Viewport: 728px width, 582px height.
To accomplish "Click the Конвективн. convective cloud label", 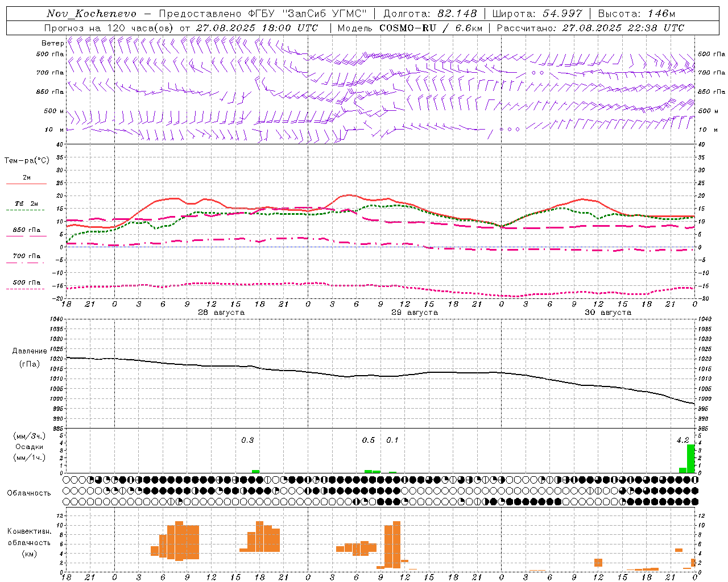I will click(30, 531).
